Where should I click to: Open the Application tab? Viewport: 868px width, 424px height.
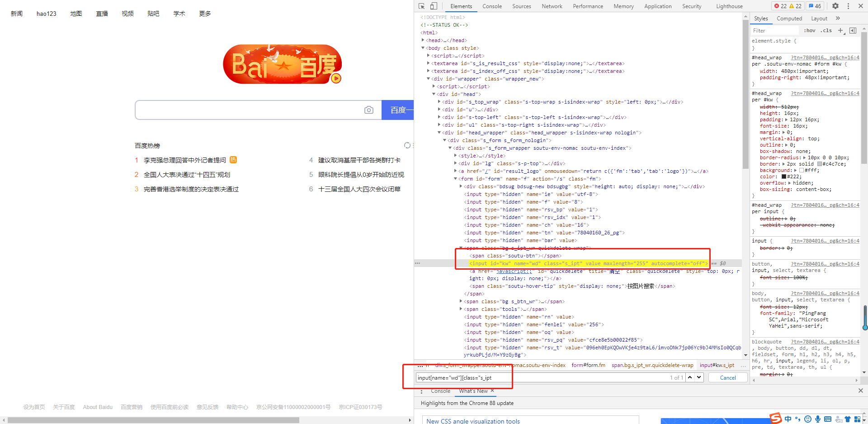click(x=658, y=6)
